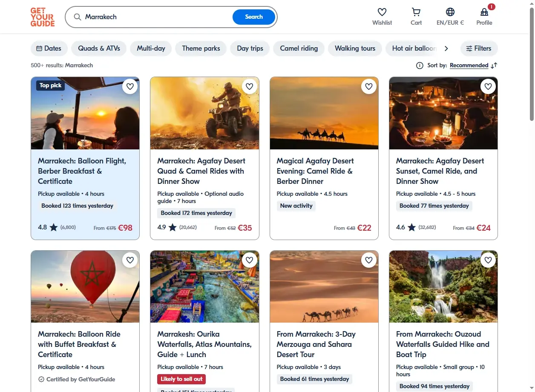
Task: Open the shopping Cart icon
Action: [x=416, y=12]
